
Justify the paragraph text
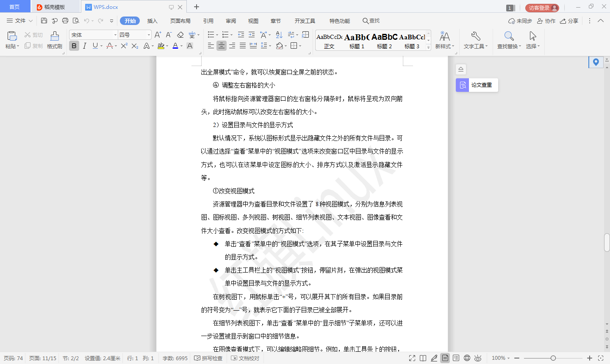click(x=243, y=46)
